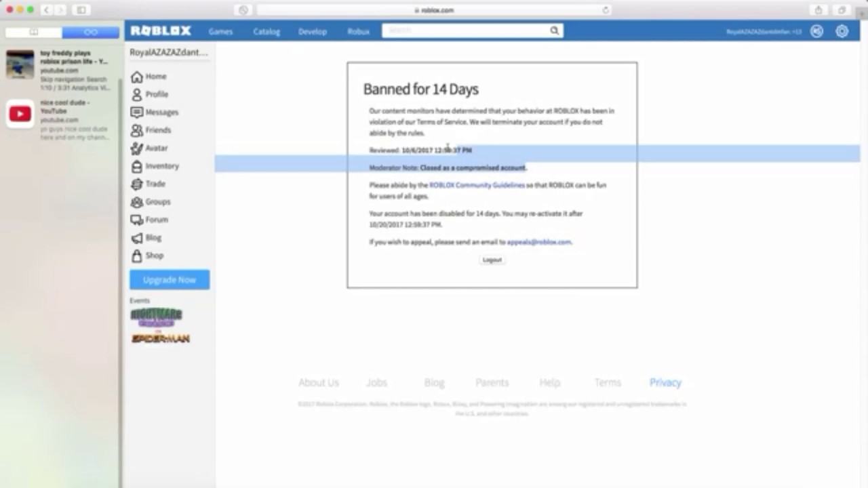Open the Safari share button
The height and width of the screenshot is (488, 868).
click(818, 10)
